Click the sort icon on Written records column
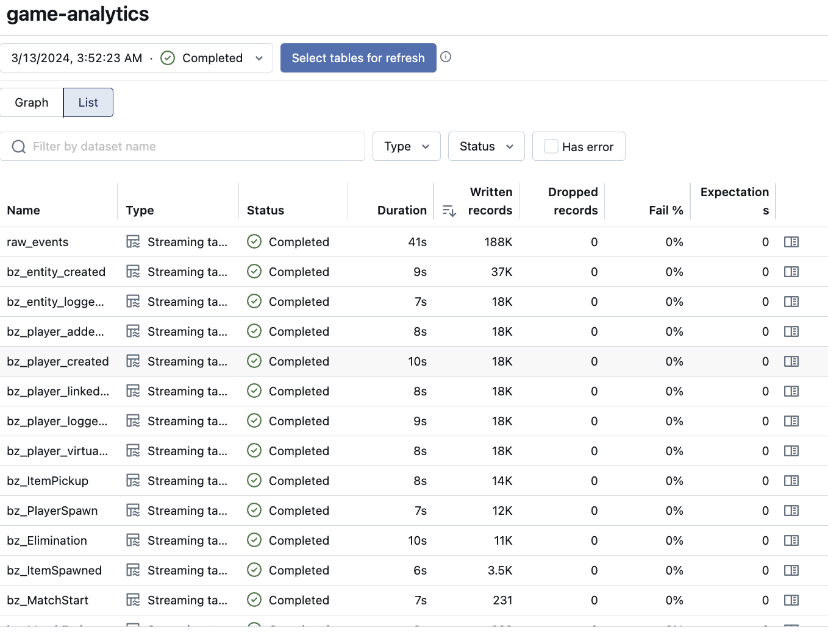 449,211
